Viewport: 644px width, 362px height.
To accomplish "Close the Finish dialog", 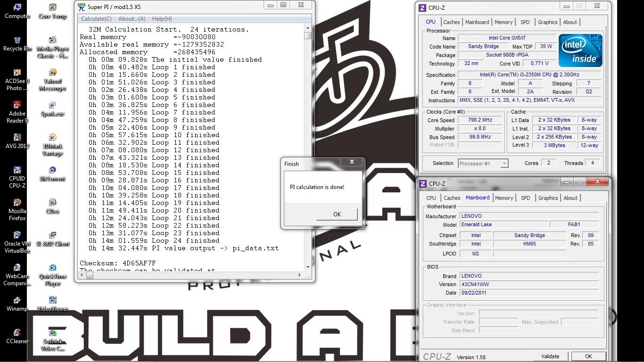I will click(352, 162).
